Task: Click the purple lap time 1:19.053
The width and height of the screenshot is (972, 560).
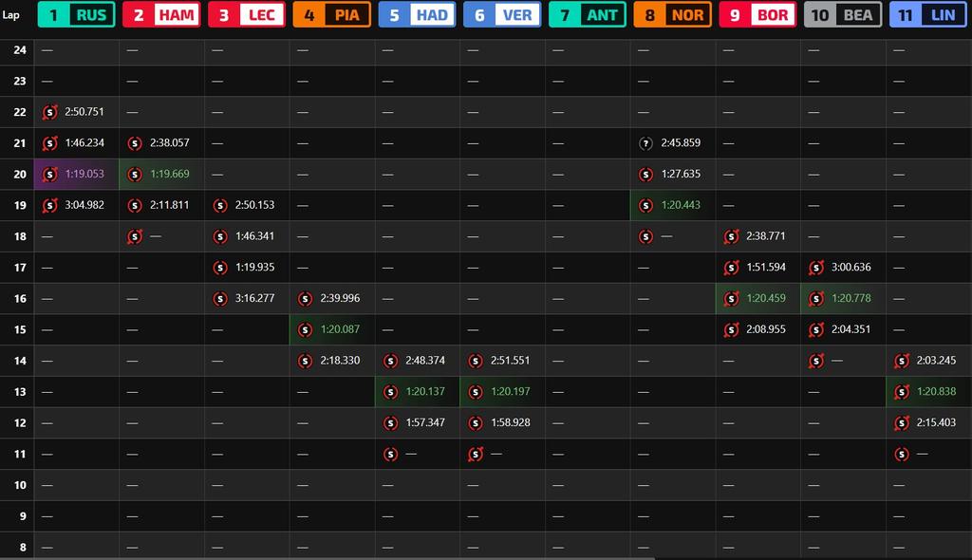Action: click(x=84, y=174)
